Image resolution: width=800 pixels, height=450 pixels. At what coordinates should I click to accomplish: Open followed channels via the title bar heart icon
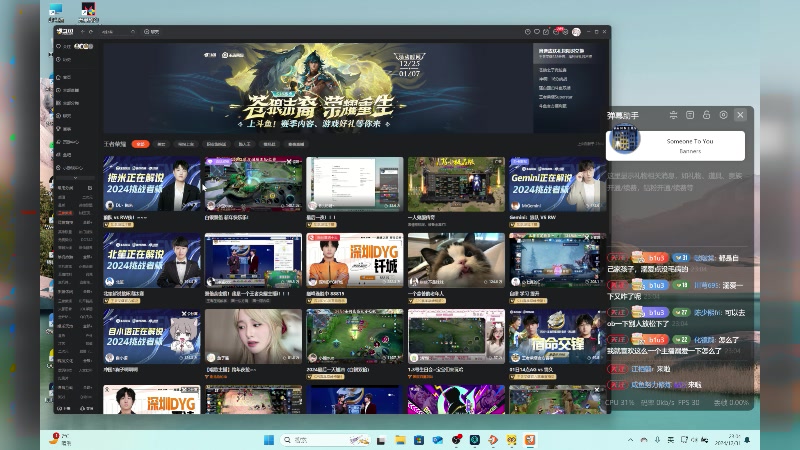tap(537, 32)
